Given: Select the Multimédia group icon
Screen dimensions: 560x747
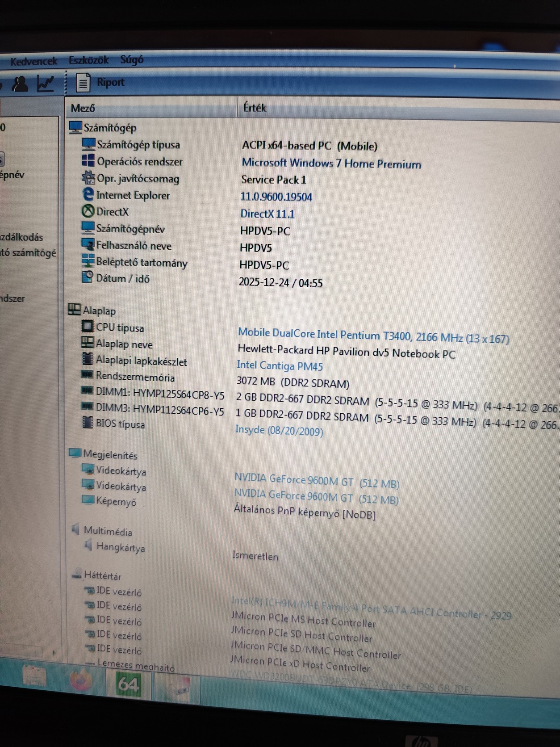Looking at the screenshot, I should coord(75,529).
